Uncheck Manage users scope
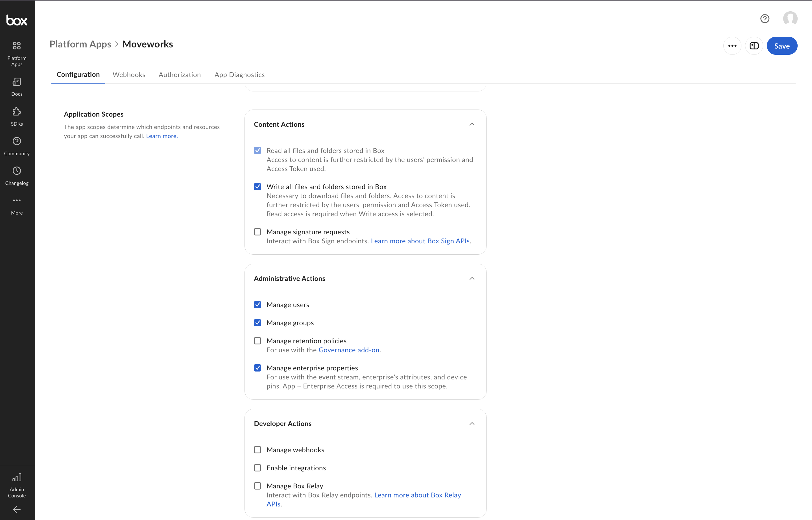This screenshot has height=520, width=812. pos(257,305)
